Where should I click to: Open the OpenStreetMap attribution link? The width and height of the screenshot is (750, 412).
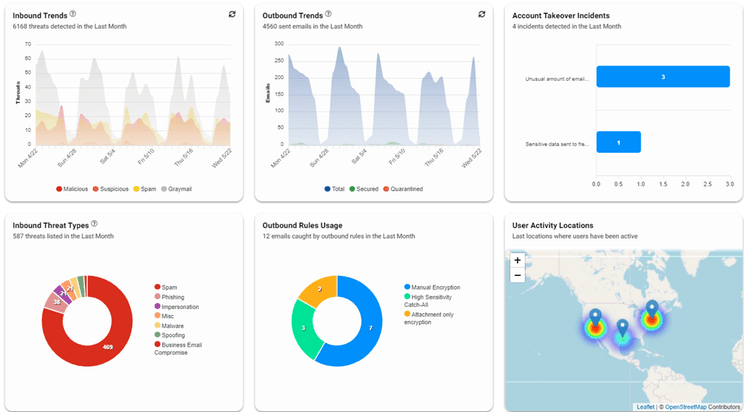(x=685, y=407)
